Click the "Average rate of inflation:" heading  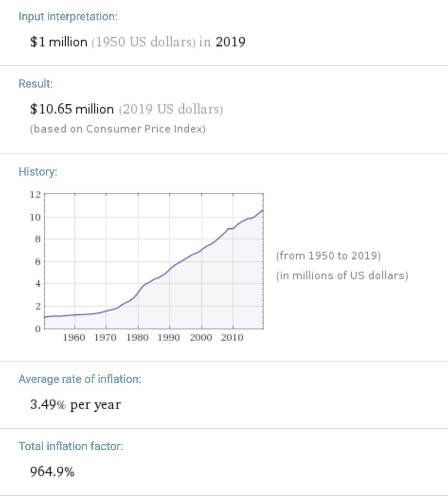pos(80,379)
